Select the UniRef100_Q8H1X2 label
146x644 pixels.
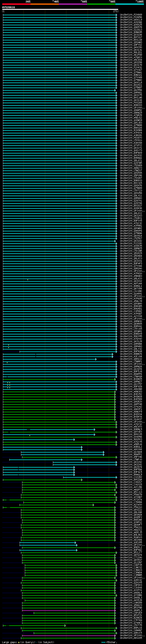pos(131,359)
